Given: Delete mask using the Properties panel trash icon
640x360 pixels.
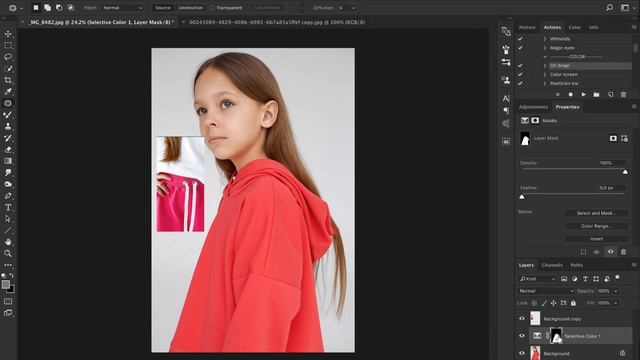Looking at the screenshot, I should [623, 252].
